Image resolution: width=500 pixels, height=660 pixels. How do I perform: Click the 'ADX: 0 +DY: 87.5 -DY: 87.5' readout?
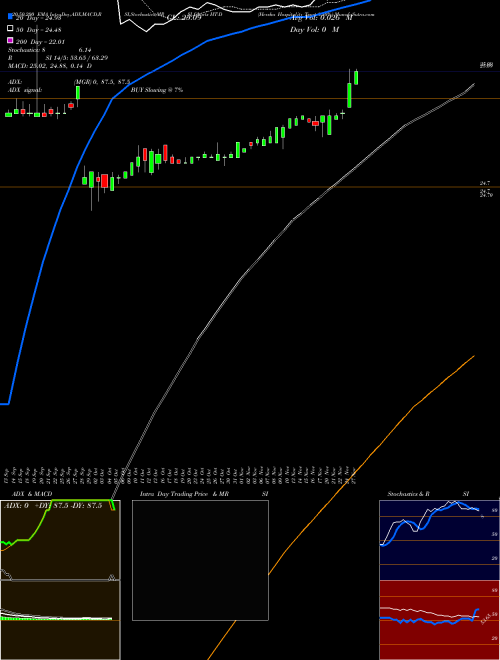[x=53, y=506]
